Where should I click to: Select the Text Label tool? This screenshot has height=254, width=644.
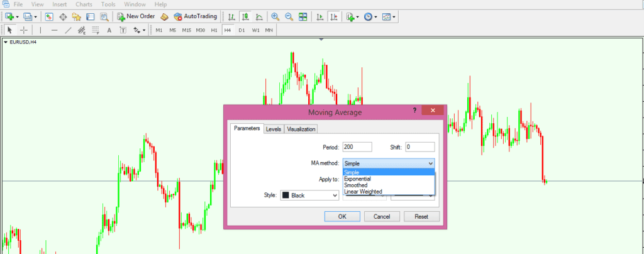(x=123, y=30)
